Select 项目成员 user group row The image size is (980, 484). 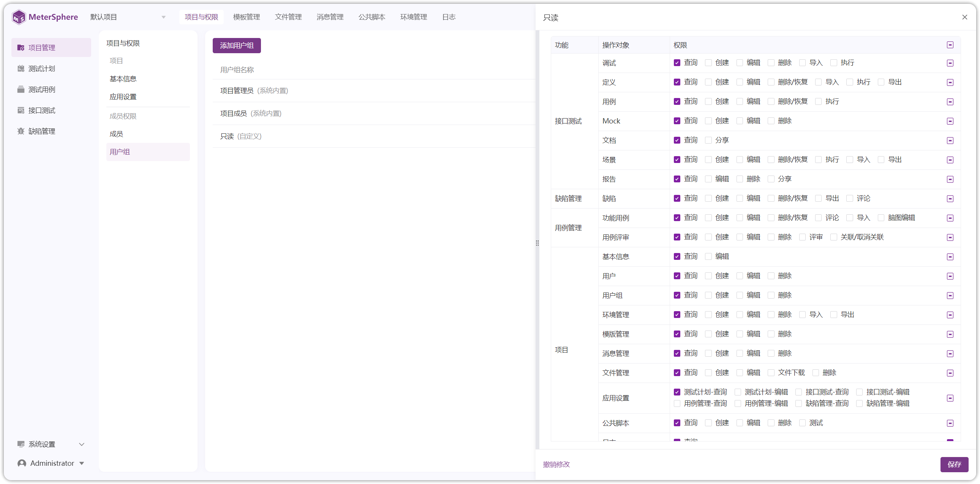[x=374, y=113]
